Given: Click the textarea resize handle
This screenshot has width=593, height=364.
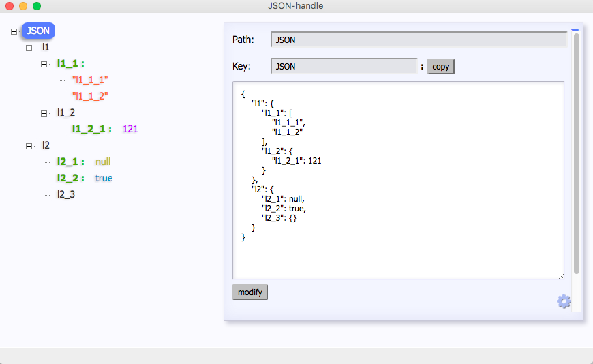Looking at the screenshot, I should (x=561, y=277).
